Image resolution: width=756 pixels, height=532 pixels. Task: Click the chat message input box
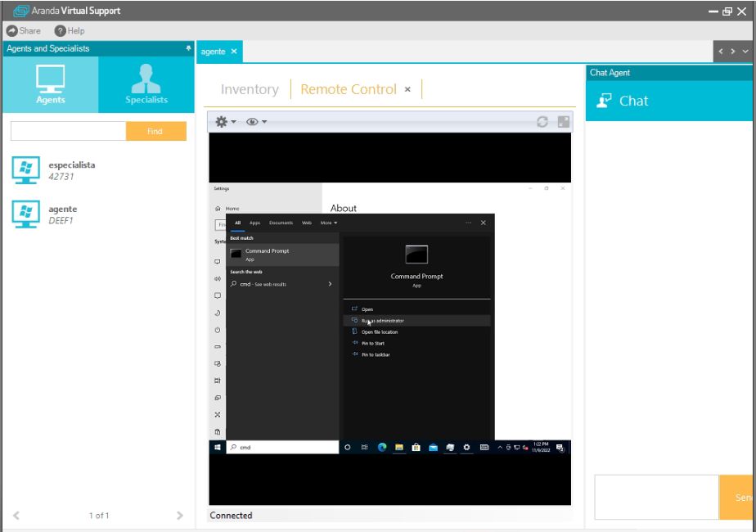pos(656,498)
